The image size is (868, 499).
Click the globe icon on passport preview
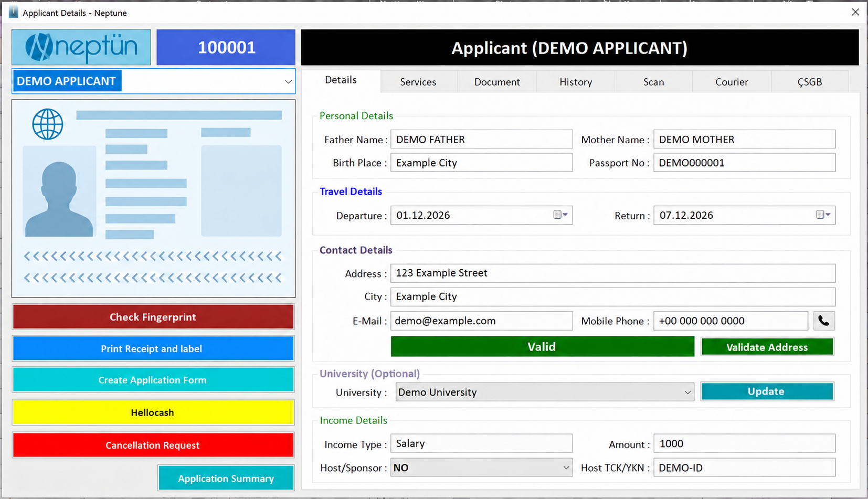point(48,124)
